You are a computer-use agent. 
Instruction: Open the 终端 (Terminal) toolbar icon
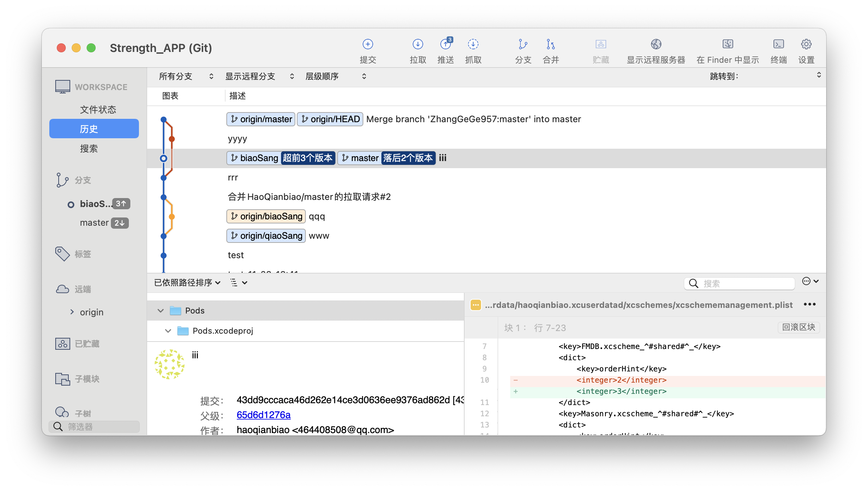(x=778, y=44)
